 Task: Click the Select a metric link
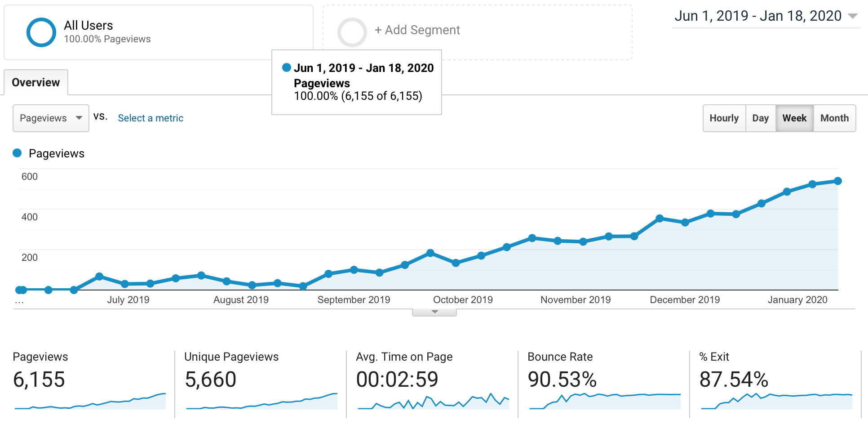pyautogui.click(x=151, y=118)
